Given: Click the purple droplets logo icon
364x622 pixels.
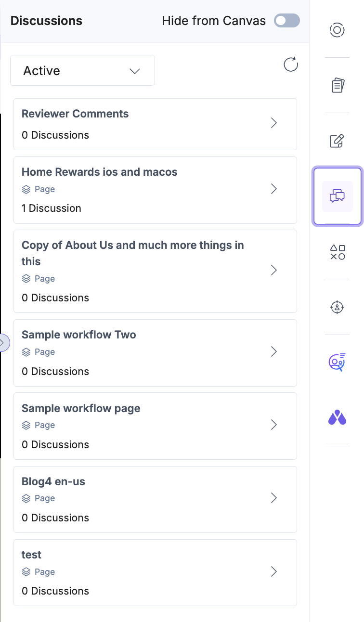Looking at the screenshot, I should point(337,417).
